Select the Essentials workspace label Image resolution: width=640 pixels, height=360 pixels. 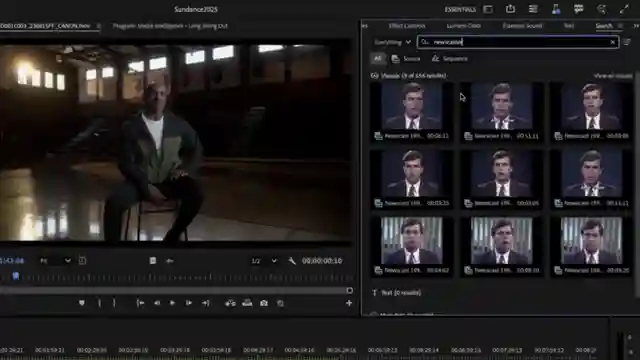click(460, 9)
